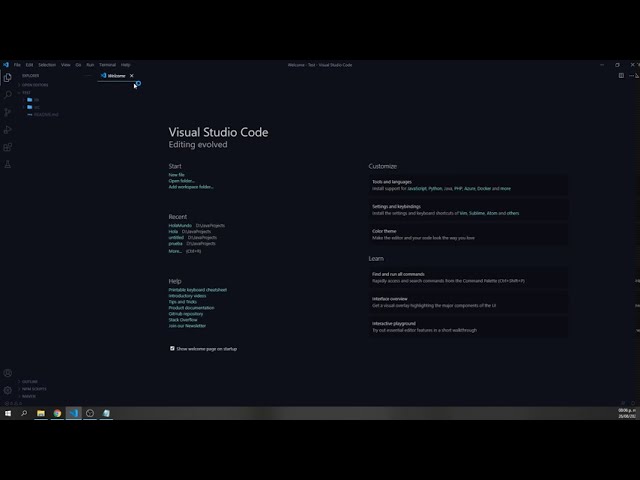Click the Settings and keybindings card
The image size is (640, 480).
pos(468,210)
